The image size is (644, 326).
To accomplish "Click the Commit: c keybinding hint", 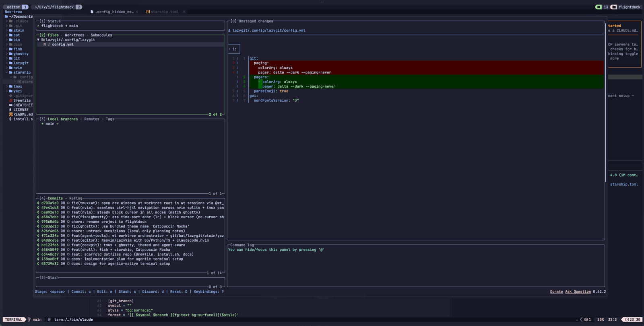I will pos(81,292).
